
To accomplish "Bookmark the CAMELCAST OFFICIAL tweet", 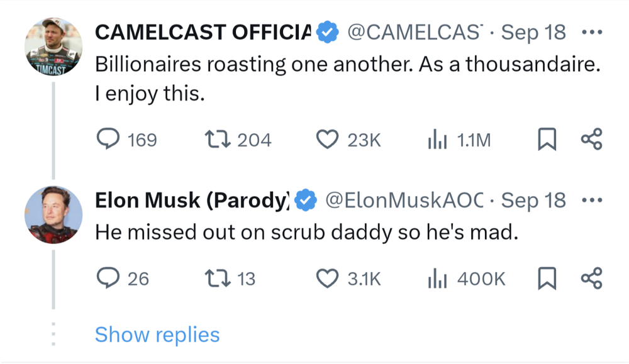I will 547,140.
